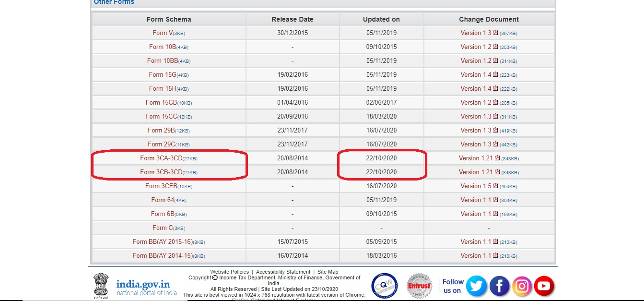Open the Accessibility Statement footer link

pos(283,272)
